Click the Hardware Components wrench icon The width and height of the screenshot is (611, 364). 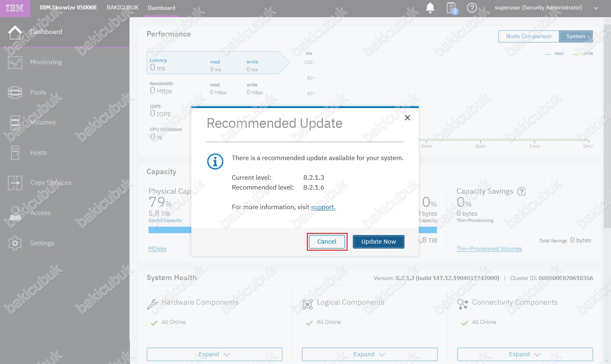tap(152, 304)
